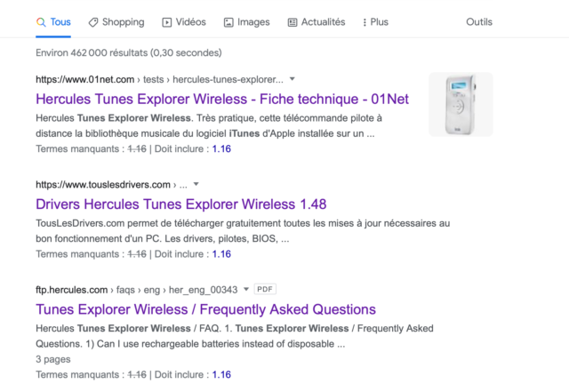Click the Shopping tag icon

[93, 22]
